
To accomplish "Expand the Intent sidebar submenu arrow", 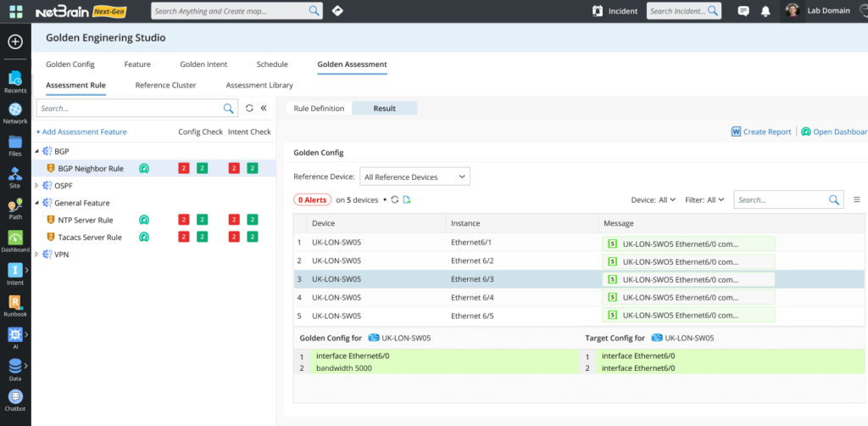I will click(26, 270).
